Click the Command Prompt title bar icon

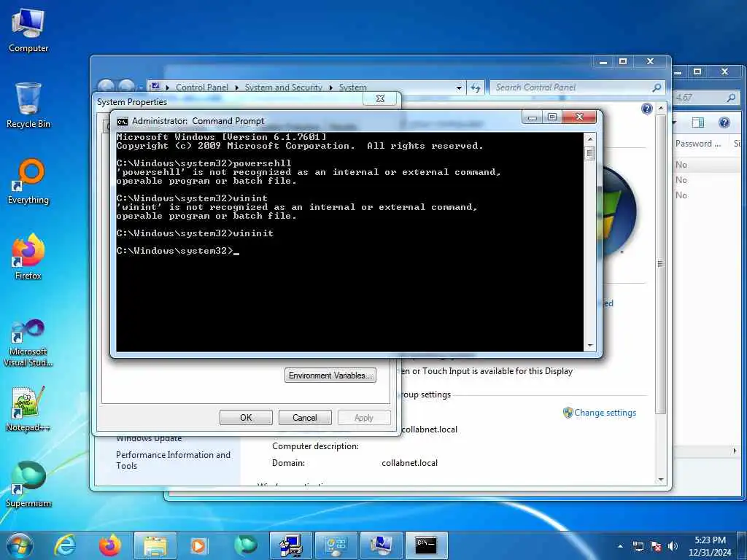tap(123, 122)
